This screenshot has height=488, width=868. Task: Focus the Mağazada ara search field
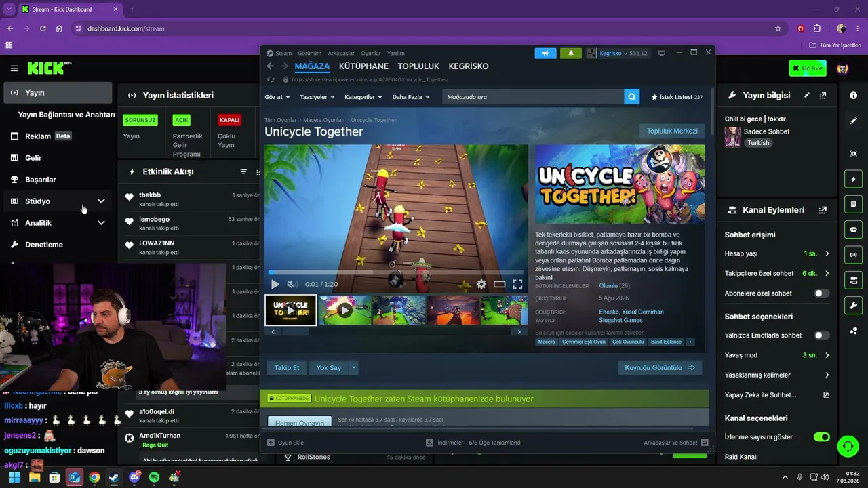pyautogui.click(x=533, y=97)
